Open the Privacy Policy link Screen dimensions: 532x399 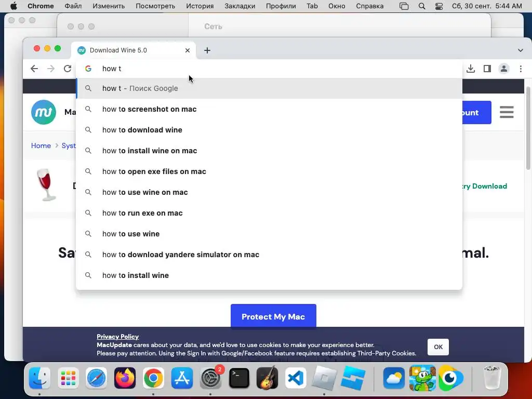(x=117, y=337)
